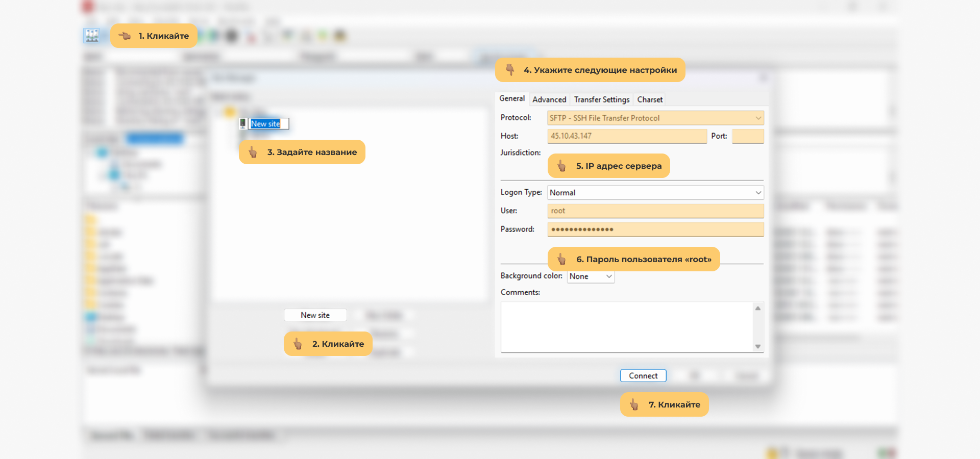
Task: Click the User field containing root
Action: click(655, 211)
